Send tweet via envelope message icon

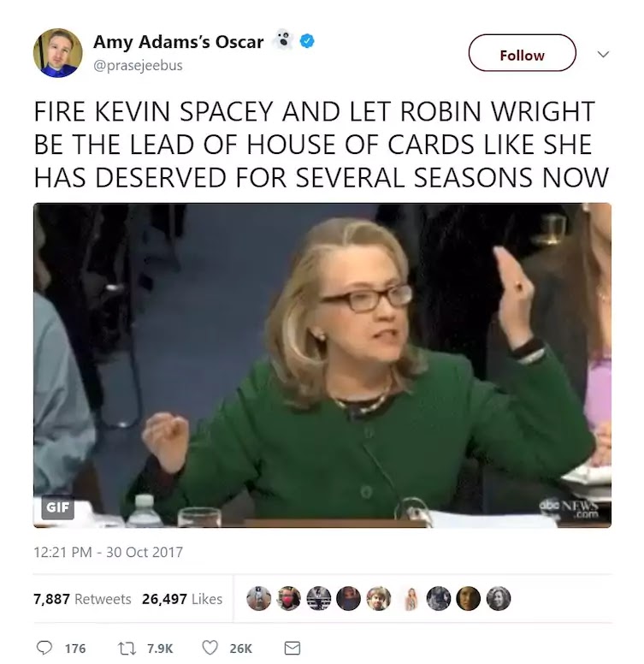point(292,648)
